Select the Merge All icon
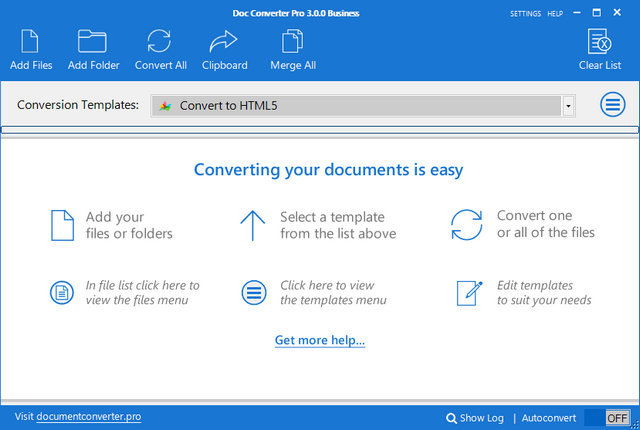 click(293, 42)
